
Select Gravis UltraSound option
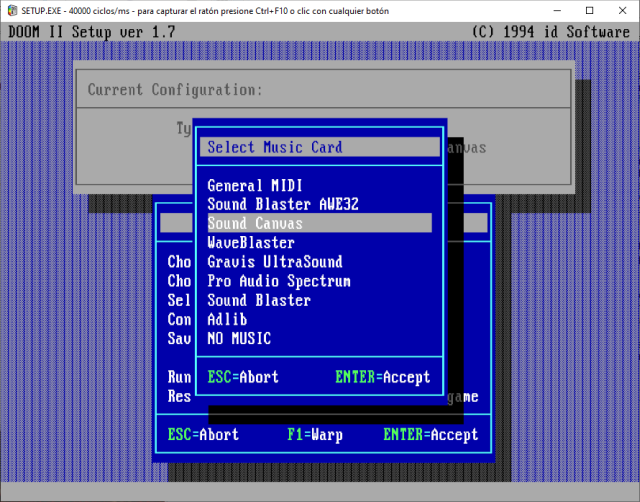tap(275, 262)
